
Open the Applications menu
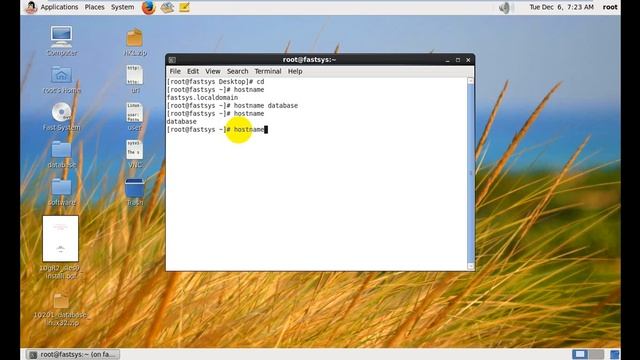[x=59, y=7]
